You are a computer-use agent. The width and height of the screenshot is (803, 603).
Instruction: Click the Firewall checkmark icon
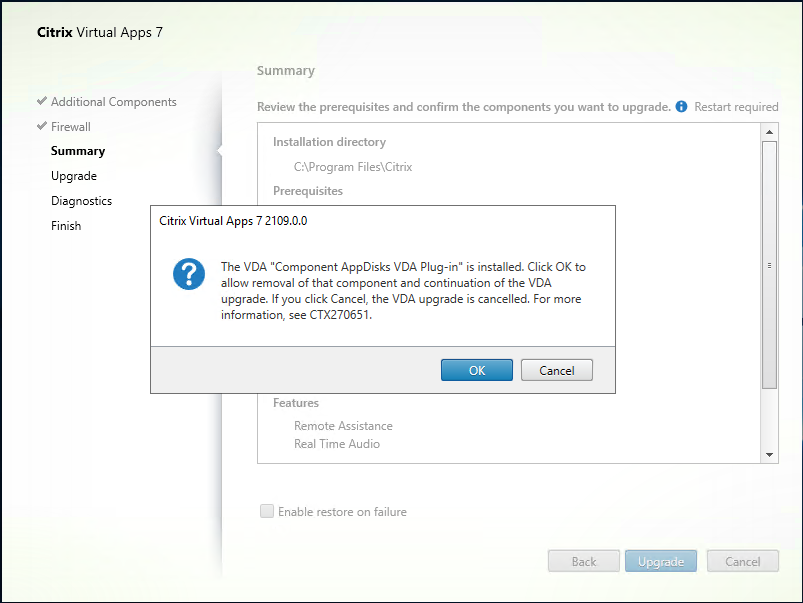42,126
